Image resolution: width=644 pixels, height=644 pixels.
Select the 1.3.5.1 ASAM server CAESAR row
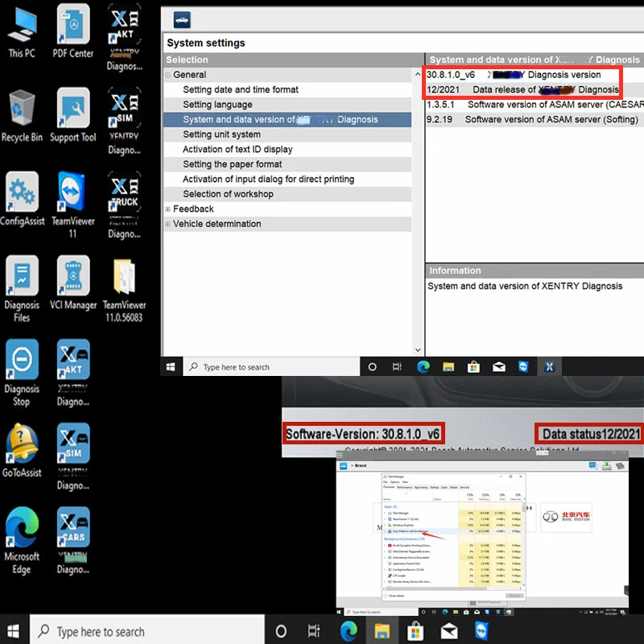pos(535,105)
